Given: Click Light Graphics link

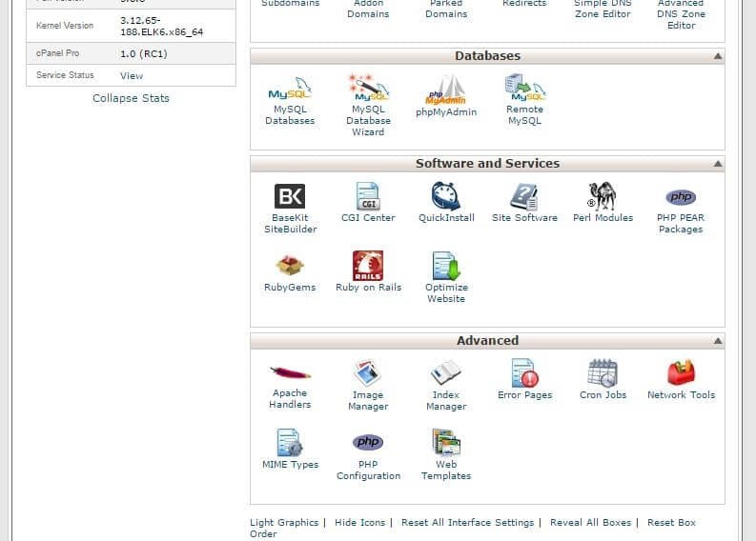Looking at the screenshot, I should [284, 523].
